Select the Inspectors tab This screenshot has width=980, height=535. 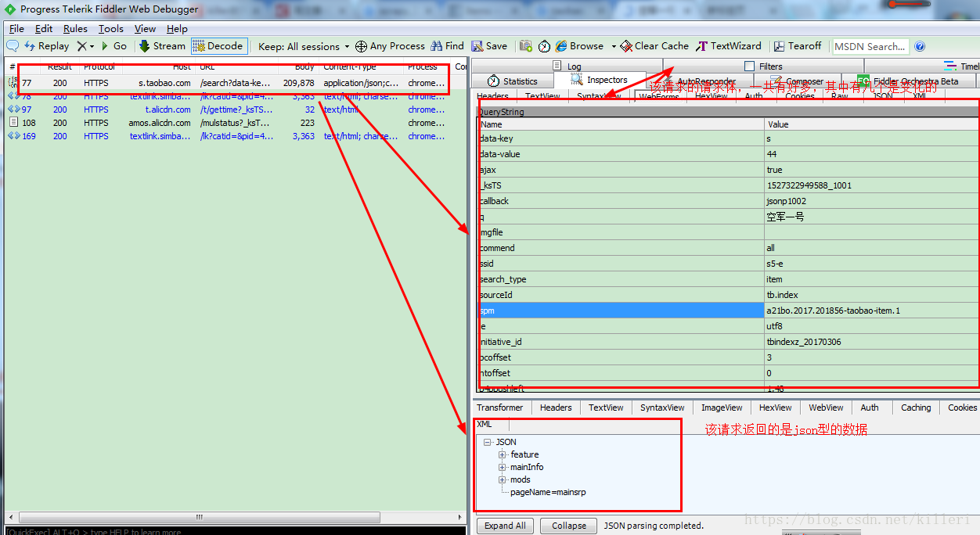point(600,80)
